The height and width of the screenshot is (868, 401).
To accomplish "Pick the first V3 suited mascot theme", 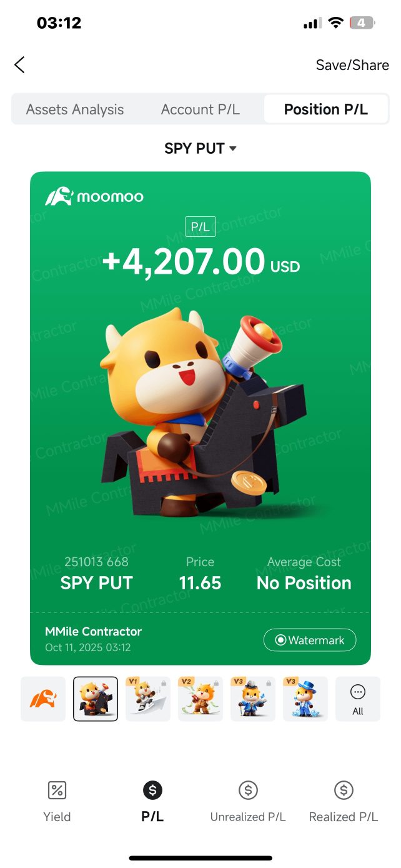I will click(253, 699).
